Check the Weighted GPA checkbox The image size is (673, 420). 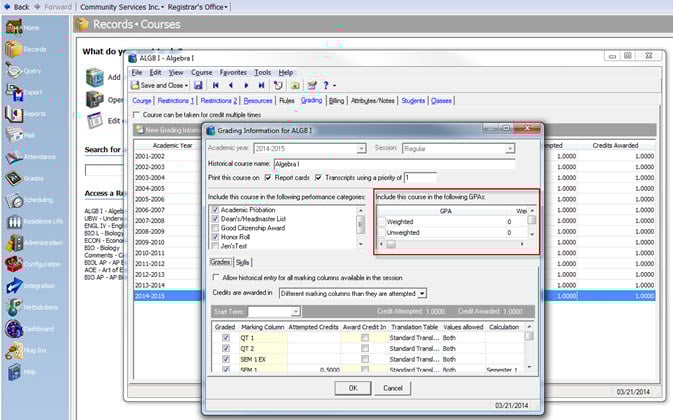pyautogui.click(x=381, y=222)
